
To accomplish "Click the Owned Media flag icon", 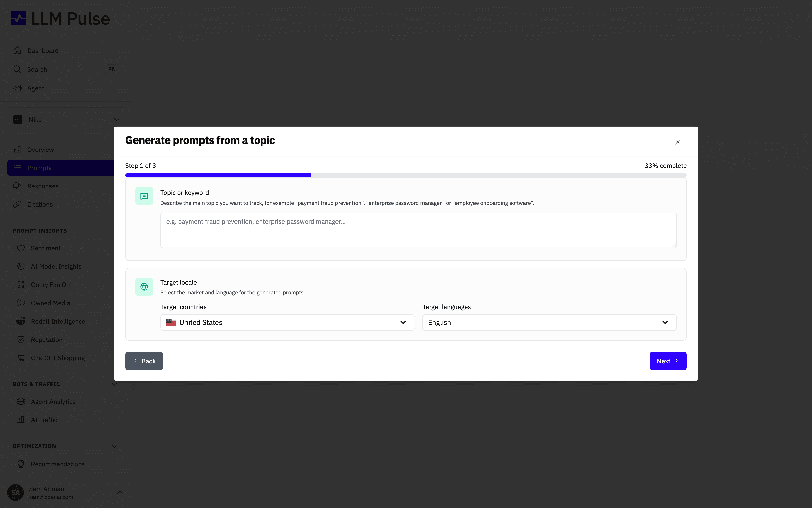I will (21, 303).
